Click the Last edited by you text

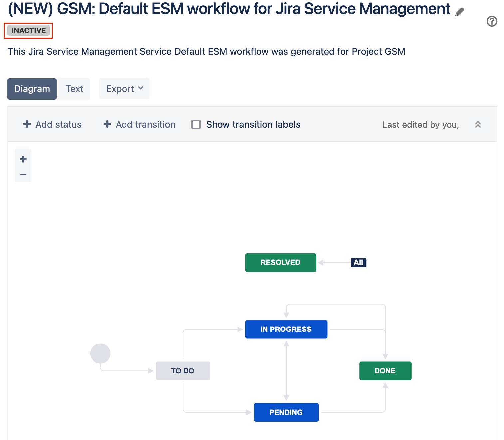point(421,125)
